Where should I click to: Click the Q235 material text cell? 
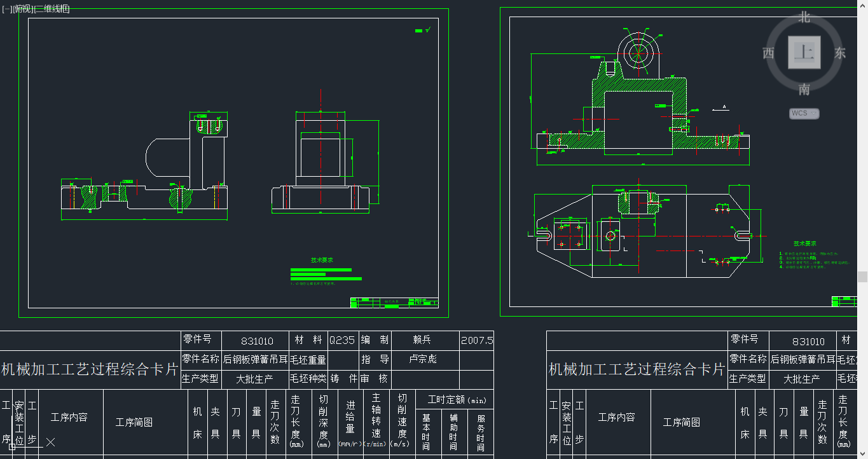(x=342, y=340)
